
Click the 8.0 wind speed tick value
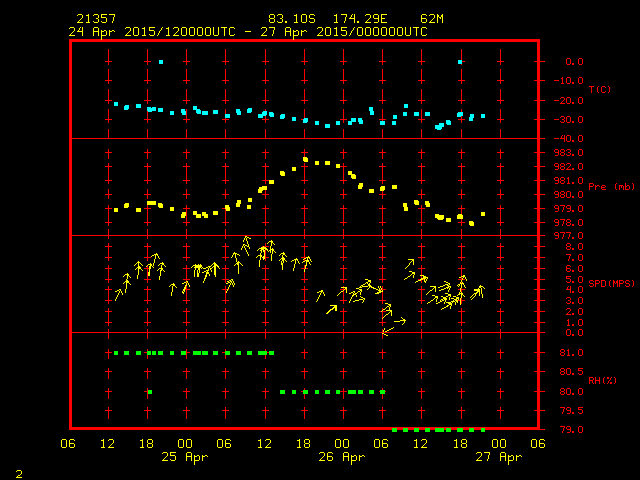point(574,247)
